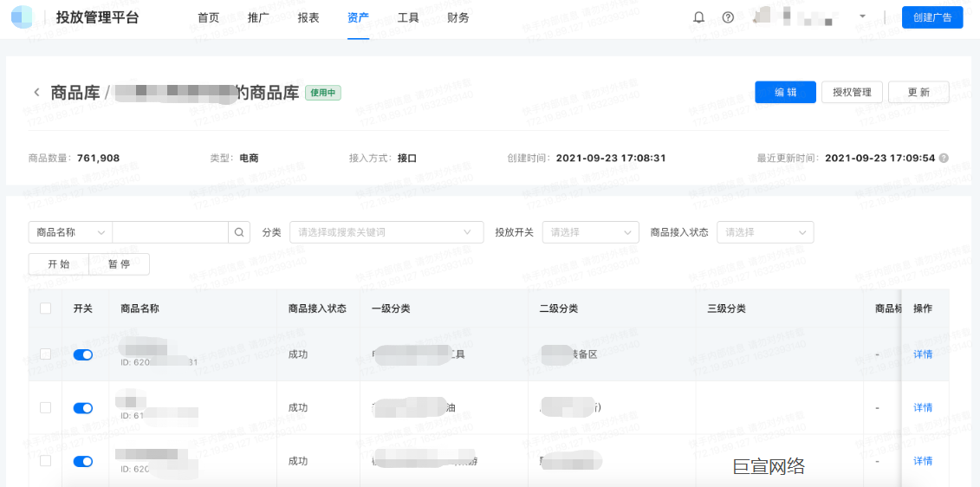The image size is (980, 487).
Task: Click the 一级分类 column header
Action: coord(391,308)
